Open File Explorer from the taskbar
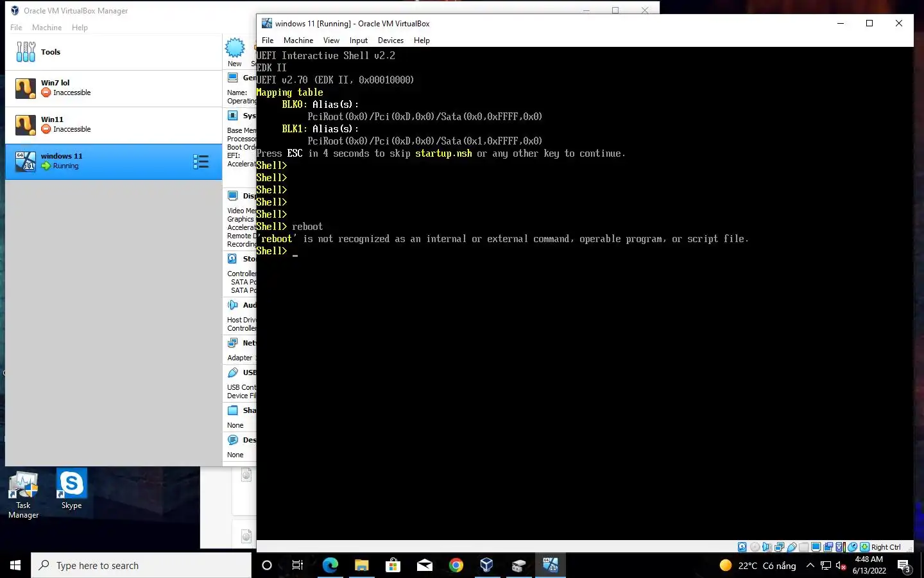The height and width of the screenshot is (578, 924). tap(361, 565)
